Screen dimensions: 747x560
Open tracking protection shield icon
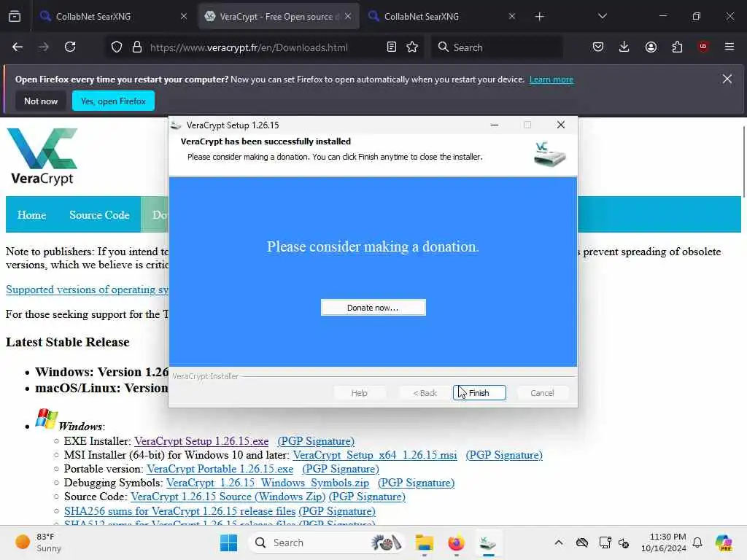pos(117,47)
